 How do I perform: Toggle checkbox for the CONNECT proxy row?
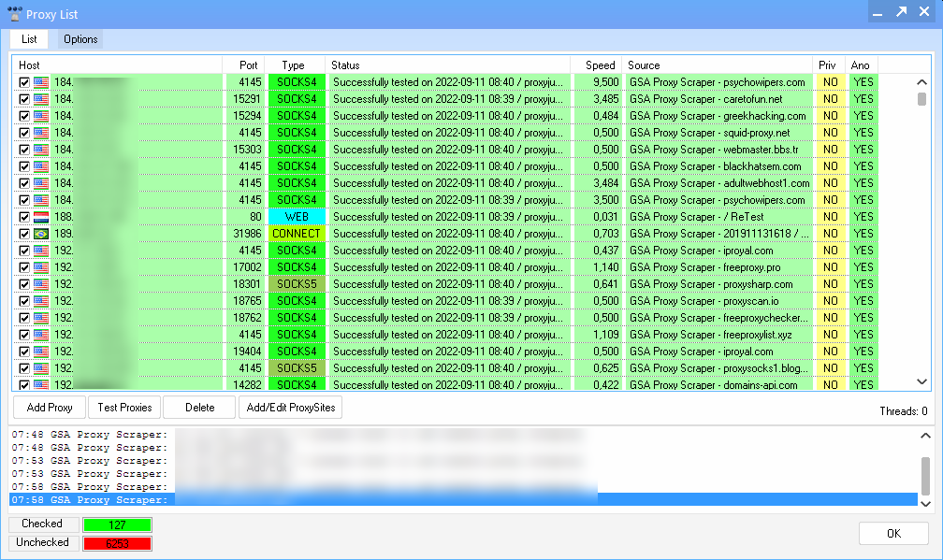pos(24,234)
